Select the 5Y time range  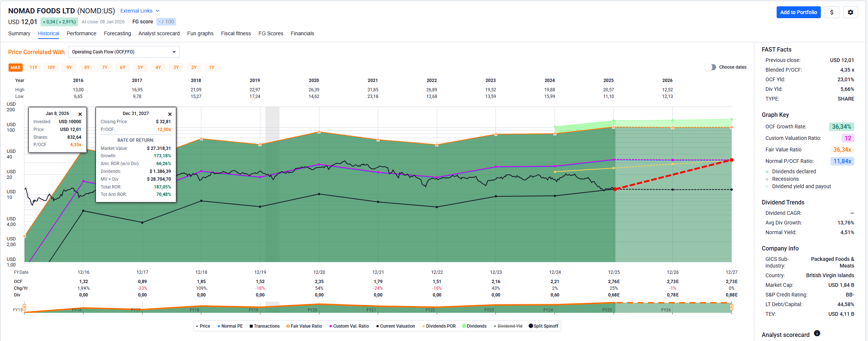(140, 68)
